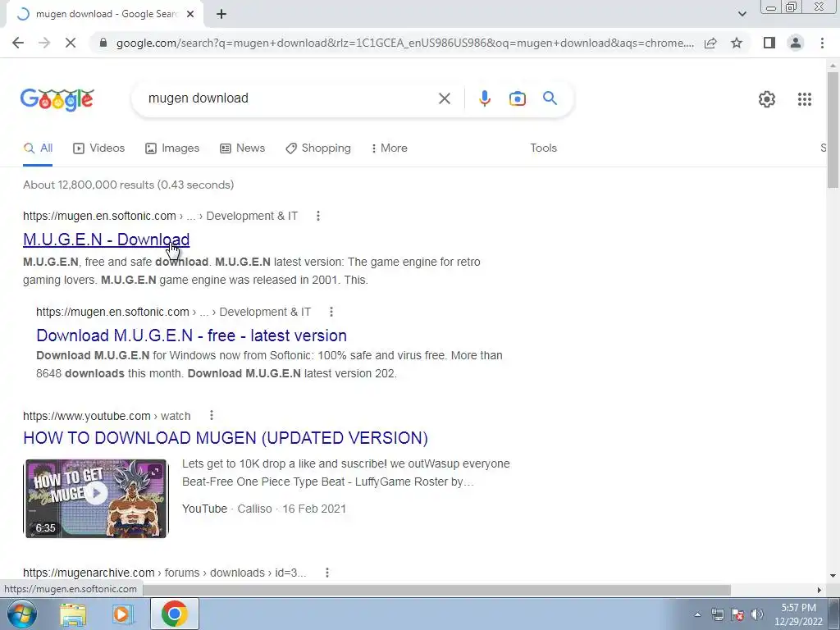840x630 pixels.
Task: Open the M.U.G.E.N - Download result
Action: coord(106,240)
